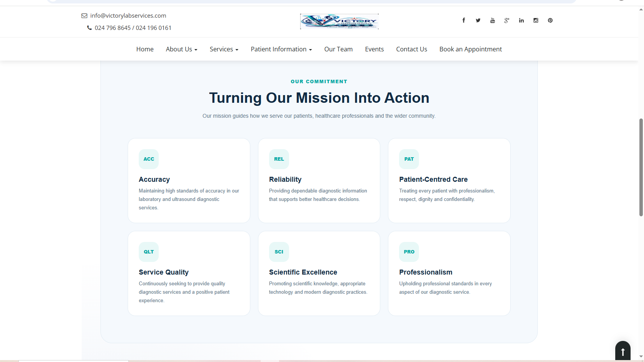Click the QLT badge on Service Quality
Image resolution: width=644 pixels, height=362 pixels.
click(149, 252)
